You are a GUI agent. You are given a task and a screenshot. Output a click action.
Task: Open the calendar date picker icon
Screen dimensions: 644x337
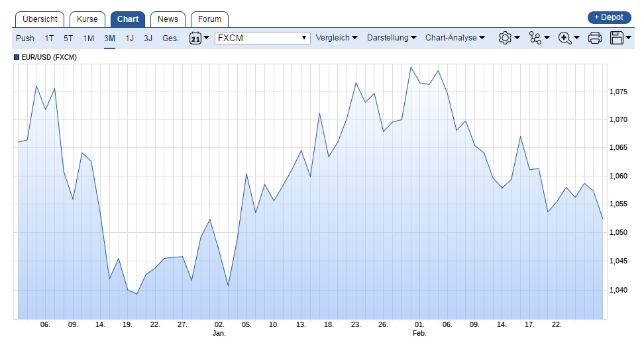pyautogui.click(x=195, y=38)
